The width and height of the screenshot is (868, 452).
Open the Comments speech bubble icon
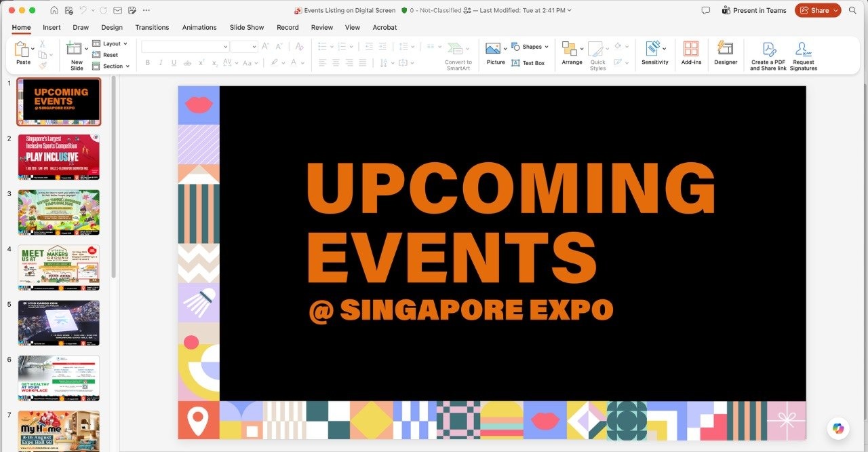click(706, 10)
